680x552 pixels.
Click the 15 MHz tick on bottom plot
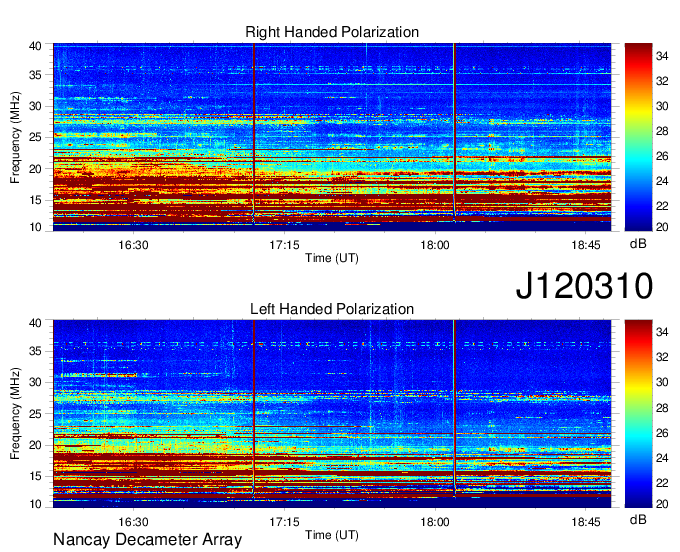click(x=35, y=476)
